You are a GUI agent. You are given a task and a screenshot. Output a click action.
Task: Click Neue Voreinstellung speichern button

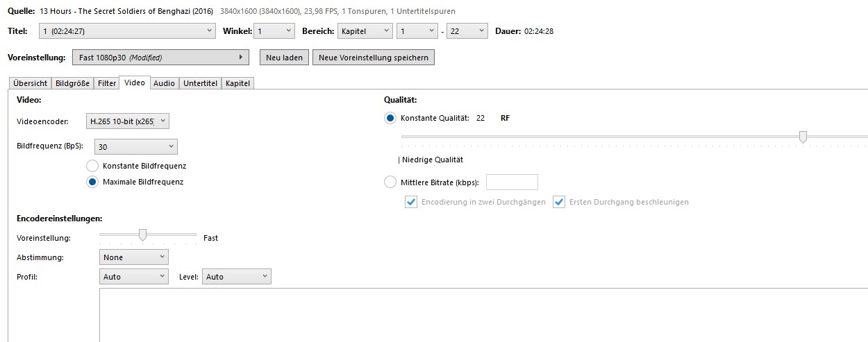[374, 58]
